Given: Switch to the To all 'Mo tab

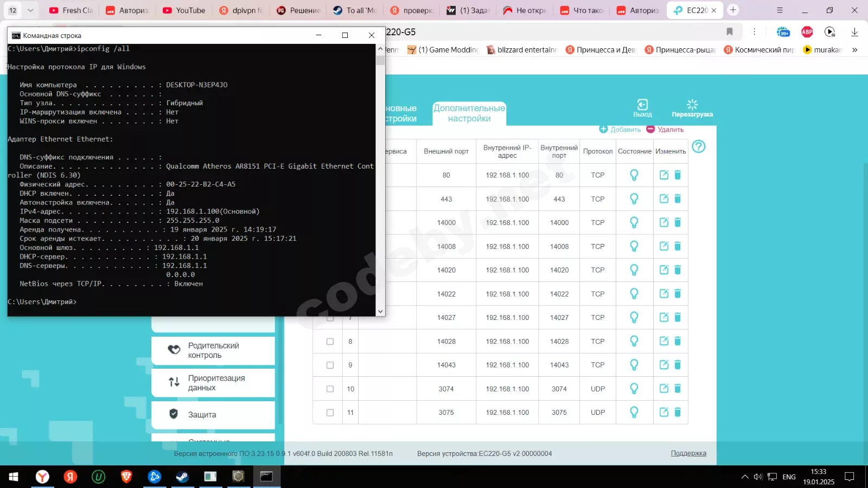Looking at the screenshot, I should [x=354, y=10].
